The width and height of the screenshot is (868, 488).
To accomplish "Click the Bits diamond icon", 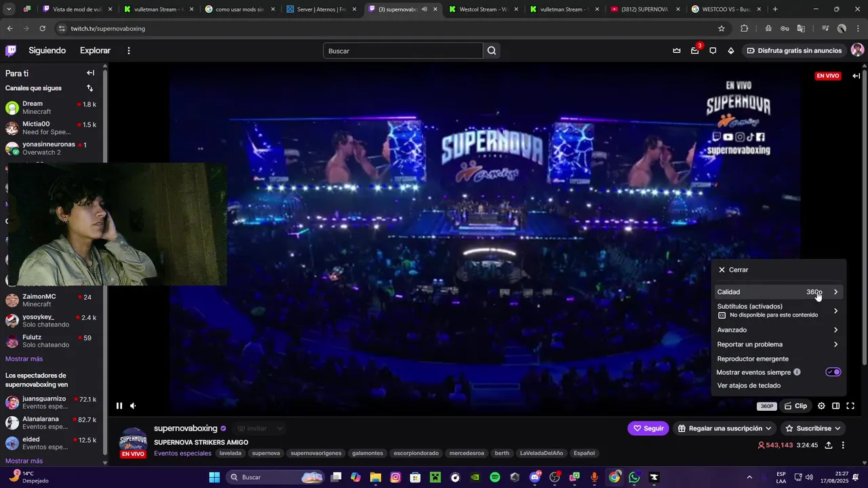I will click(x=731, y=51).
